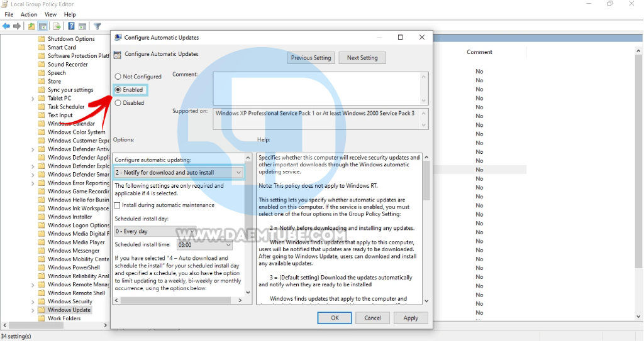Go up one level with folder icon

pos(31,26)
